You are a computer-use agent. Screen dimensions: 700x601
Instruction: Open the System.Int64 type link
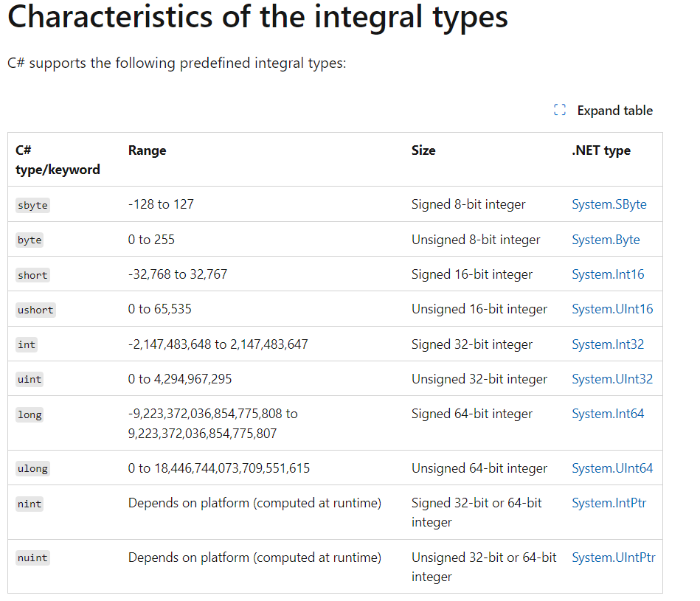pyautogui.click(x=608, y=414)
